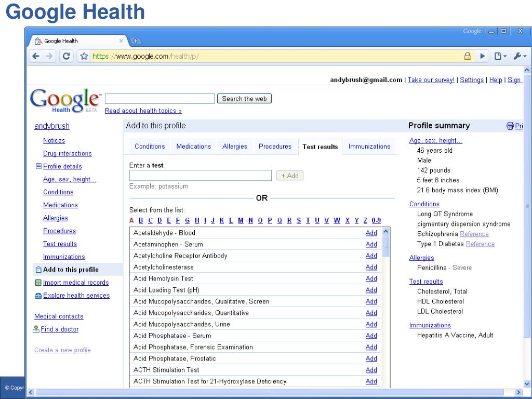Switch to the Immunizations tab
532x399 pixels.
tap(369, 146)
